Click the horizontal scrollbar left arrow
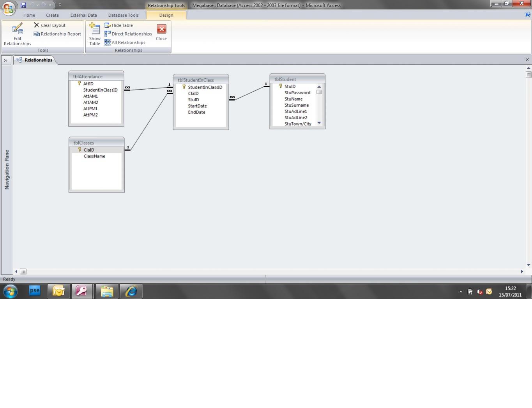532x408 pixels. [16, 272]
